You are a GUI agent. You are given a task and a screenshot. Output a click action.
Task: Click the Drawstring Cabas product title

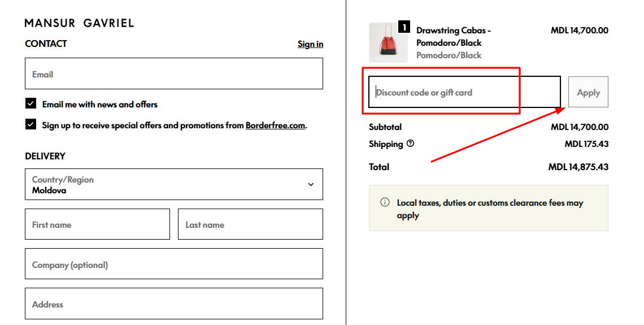[x=453, y=36]
